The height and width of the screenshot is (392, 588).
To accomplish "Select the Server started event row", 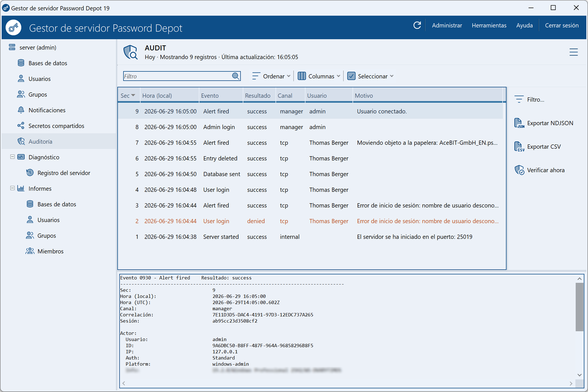I will [x=310, y=237].
